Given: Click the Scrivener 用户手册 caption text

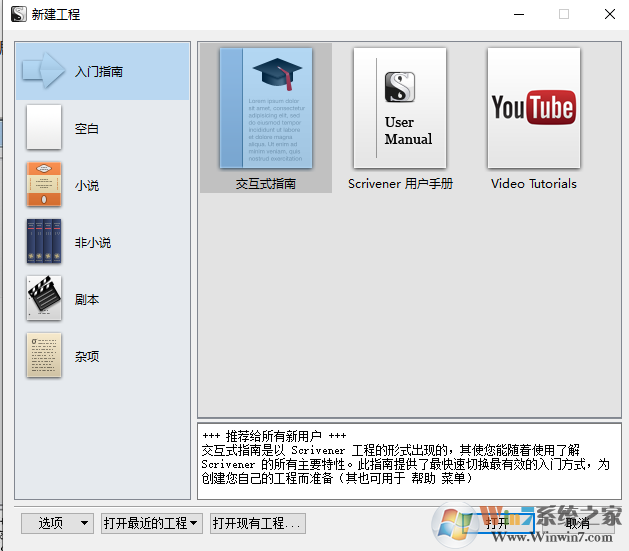Looking at the screenshot, I should tap(400, 184).
